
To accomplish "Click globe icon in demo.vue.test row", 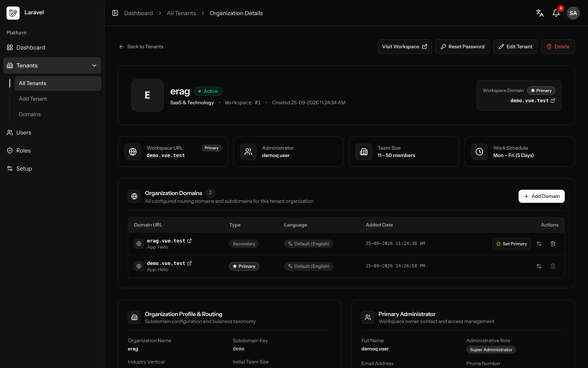I will pyautogui.click(x=139, y=266).
